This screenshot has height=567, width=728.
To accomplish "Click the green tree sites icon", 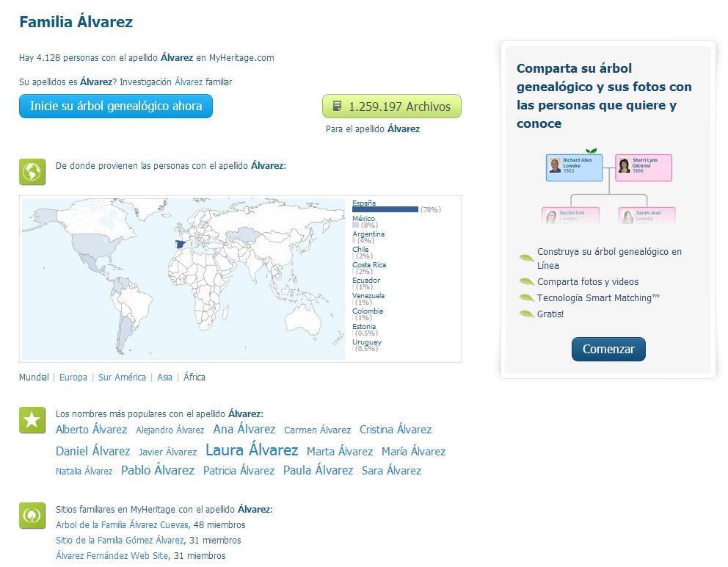I will (x=32, y=516).
